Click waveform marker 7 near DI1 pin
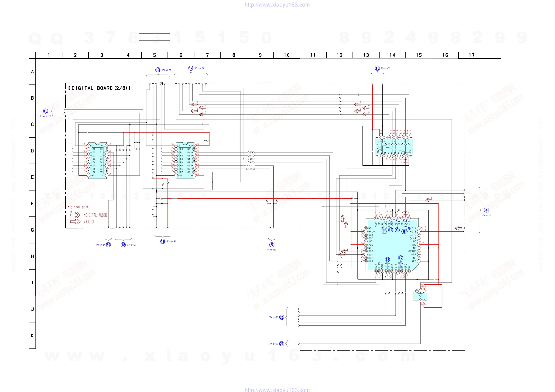The width and height of the screenshot is (555, 392). [x=408, y=230]
